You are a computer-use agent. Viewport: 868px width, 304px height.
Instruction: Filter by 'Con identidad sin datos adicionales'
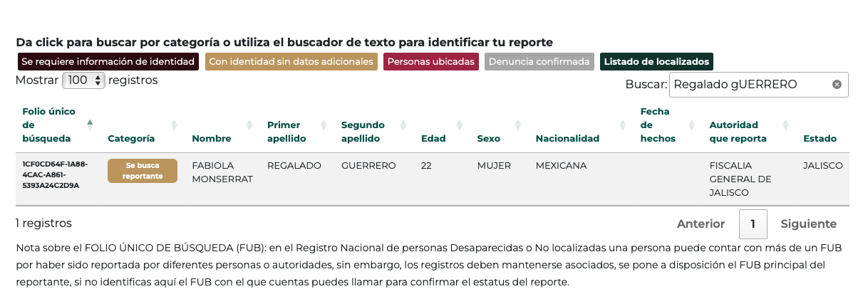291,62
